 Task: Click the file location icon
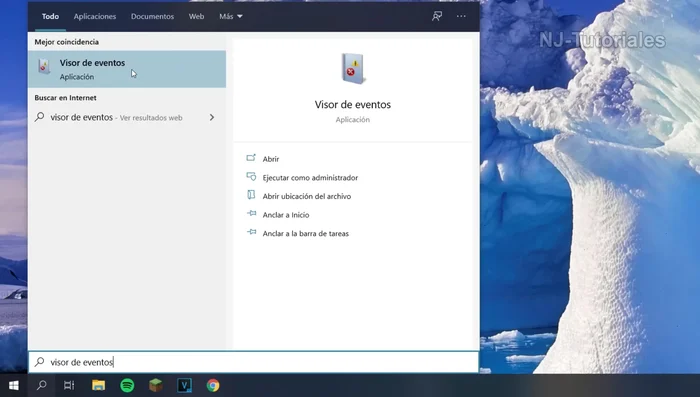pyautogui.click(x=251, y=195)
